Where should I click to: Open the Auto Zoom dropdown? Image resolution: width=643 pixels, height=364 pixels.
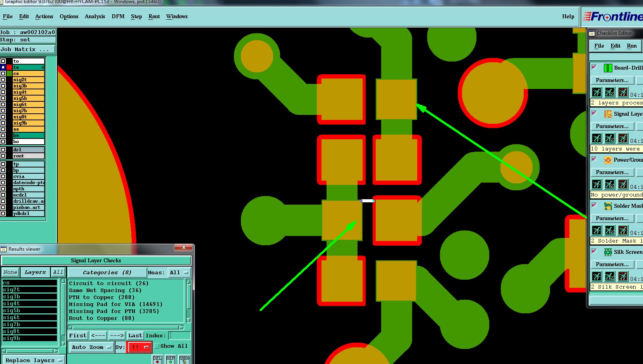pyautogui.click(x=91, y=347)
